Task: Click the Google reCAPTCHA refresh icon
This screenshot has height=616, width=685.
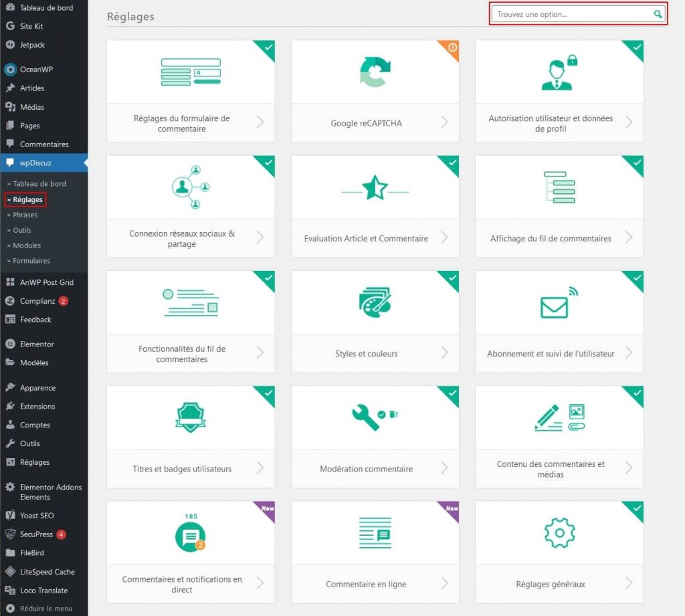Action: pyautogui.click(x=375, y=72)
